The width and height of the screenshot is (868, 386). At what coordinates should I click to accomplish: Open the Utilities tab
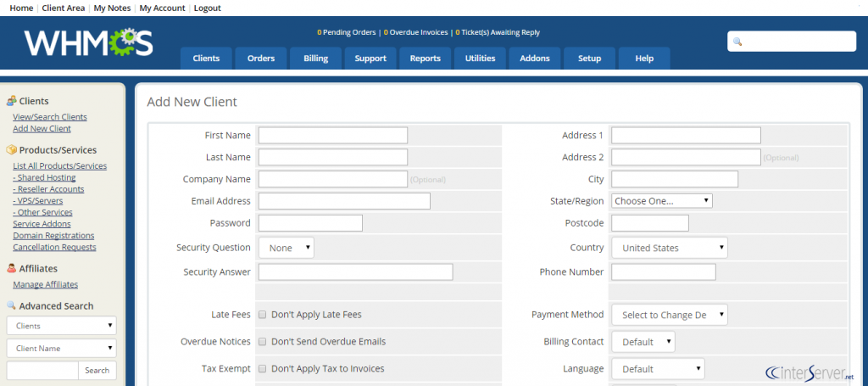(480, 59)
